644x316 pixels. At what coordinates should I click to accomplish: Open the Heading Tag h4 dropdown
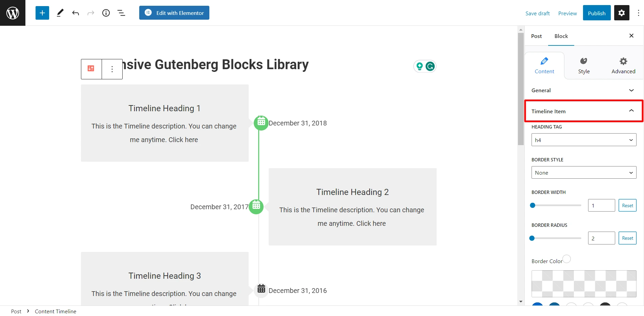pyautogui.click(x=584, y=140)
